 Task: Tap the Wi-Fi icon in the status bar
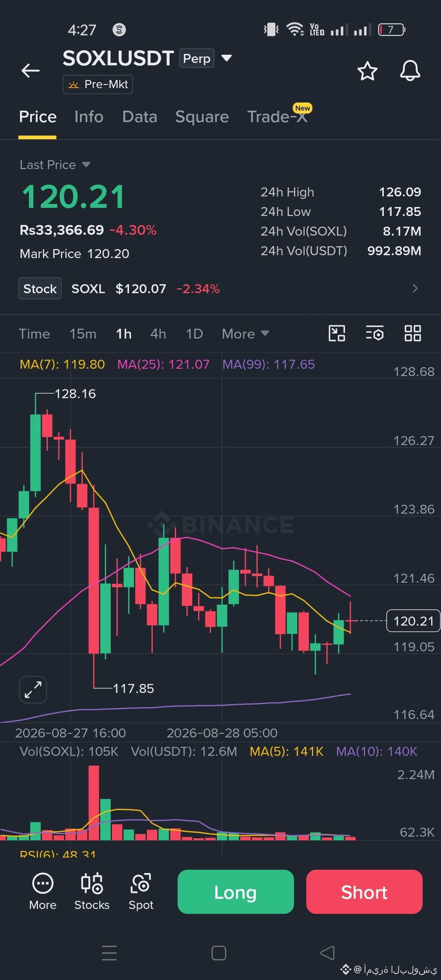tap(294, 29)
